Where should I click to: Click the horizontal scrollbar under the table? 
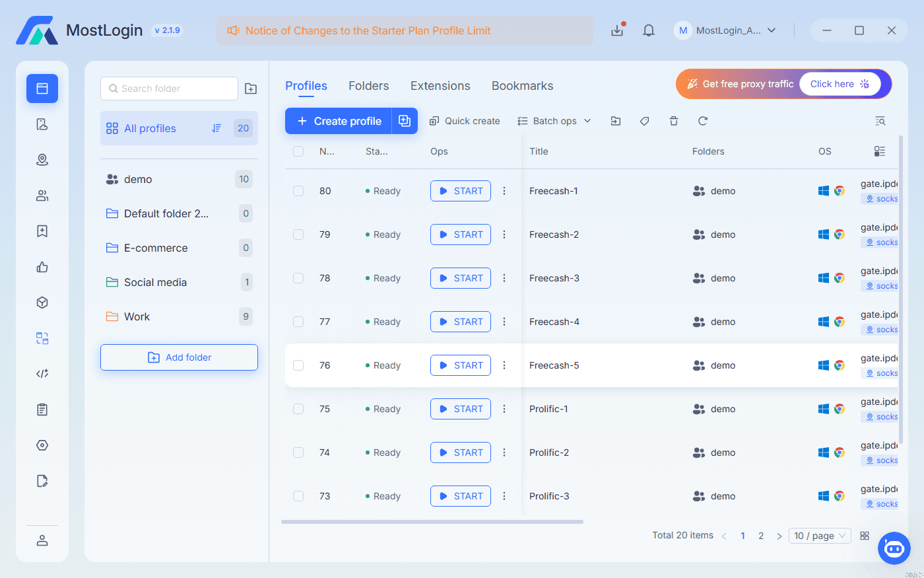(x=432, y=522)
